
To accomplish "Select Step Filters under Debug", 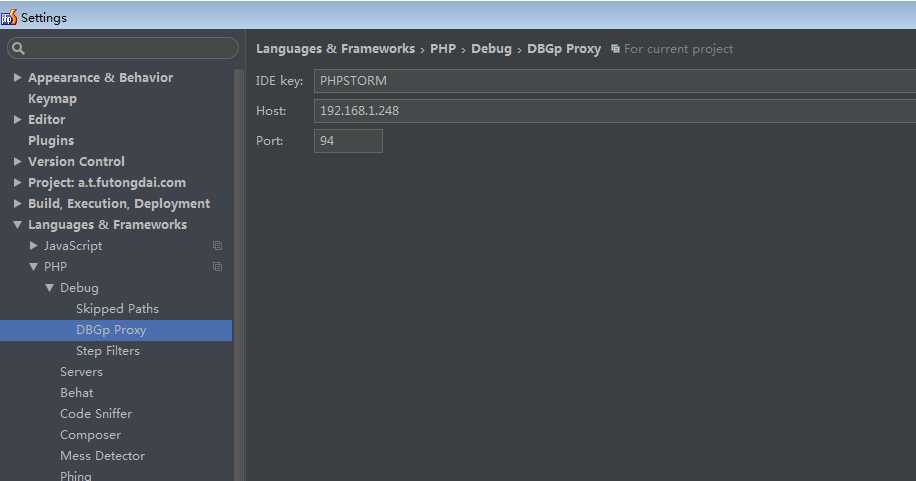I will [x=107, y=351].
